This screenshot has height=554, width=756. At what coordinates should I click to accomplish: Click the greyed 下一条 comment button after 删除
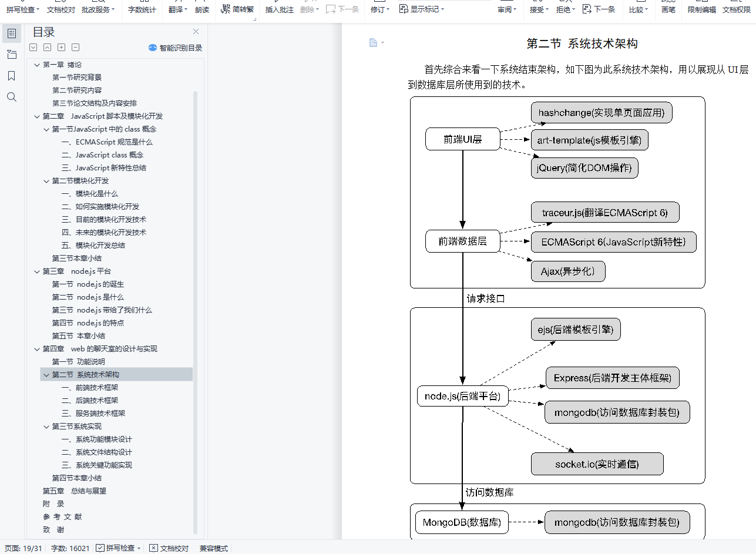[342, 9]
